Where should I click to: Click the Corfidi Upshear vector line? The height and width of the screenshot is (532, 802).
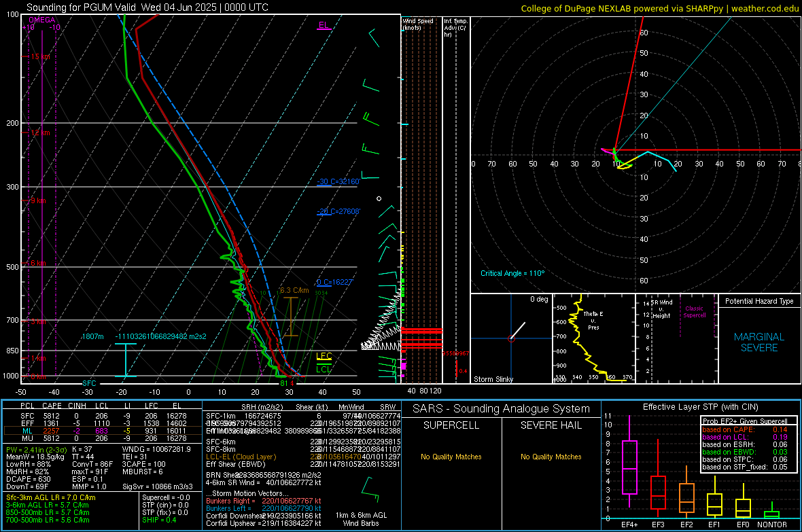(264, 523)
